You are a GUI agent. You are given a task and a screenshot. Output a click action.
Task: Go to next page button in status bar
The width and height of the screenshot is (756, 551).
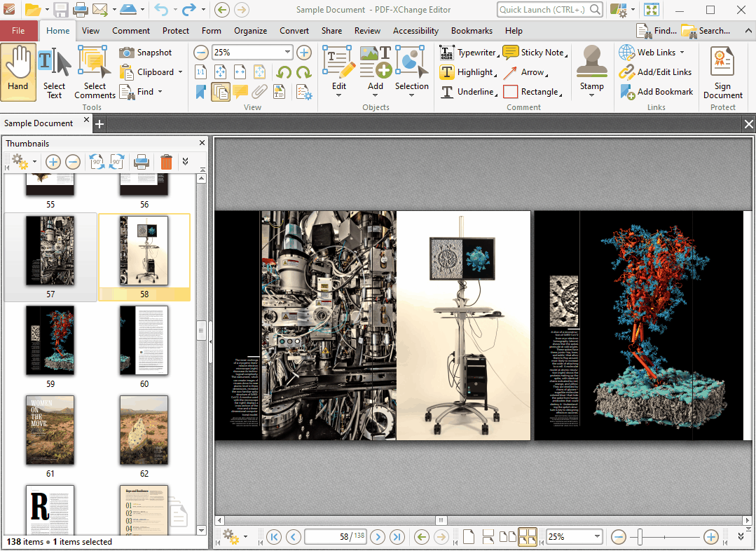[x=378, y=537]
